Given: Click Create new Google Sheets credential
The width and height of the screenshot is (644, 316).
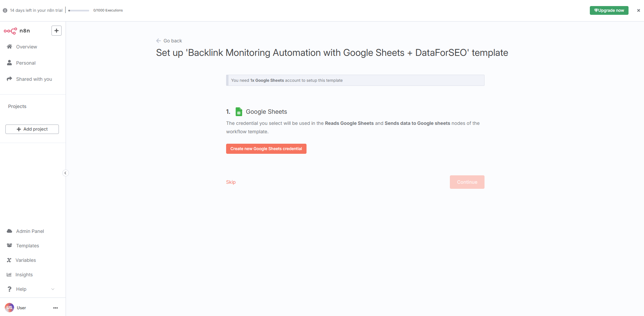Looking at the screenshot, I should 266,149.
